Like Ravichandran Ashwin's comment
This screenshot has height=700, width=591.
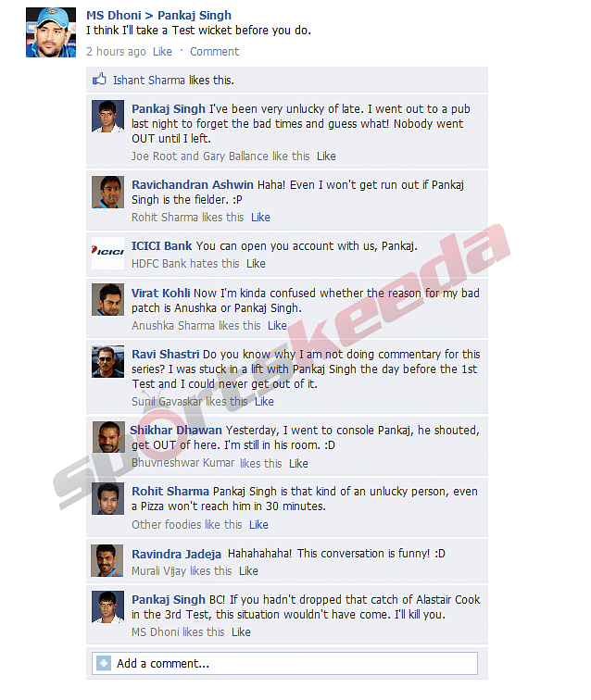coord(260,218)
